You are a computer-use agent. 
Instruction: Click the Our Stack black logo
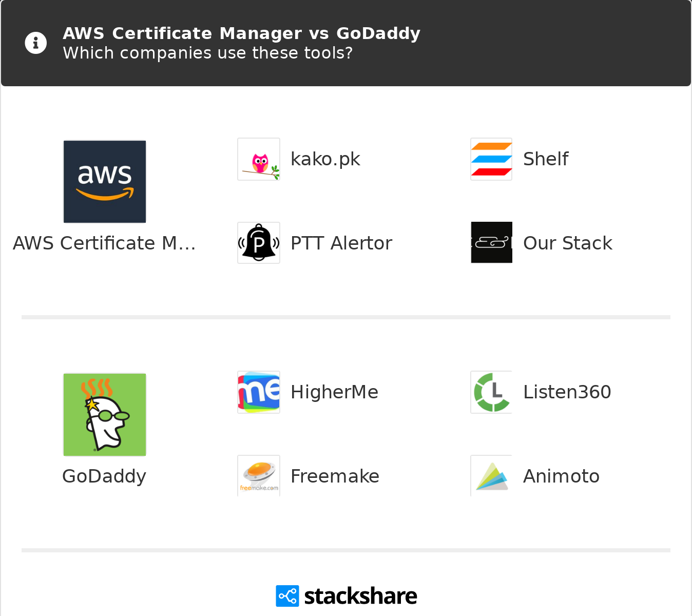[x=491, y=243]
